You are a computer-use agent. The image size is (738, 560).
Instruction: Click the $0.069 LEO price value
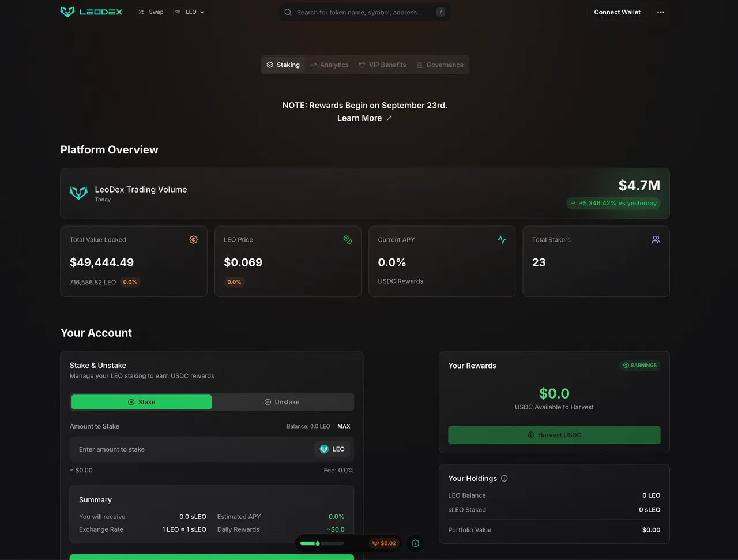pyautogui.click(x=243, y=262)
